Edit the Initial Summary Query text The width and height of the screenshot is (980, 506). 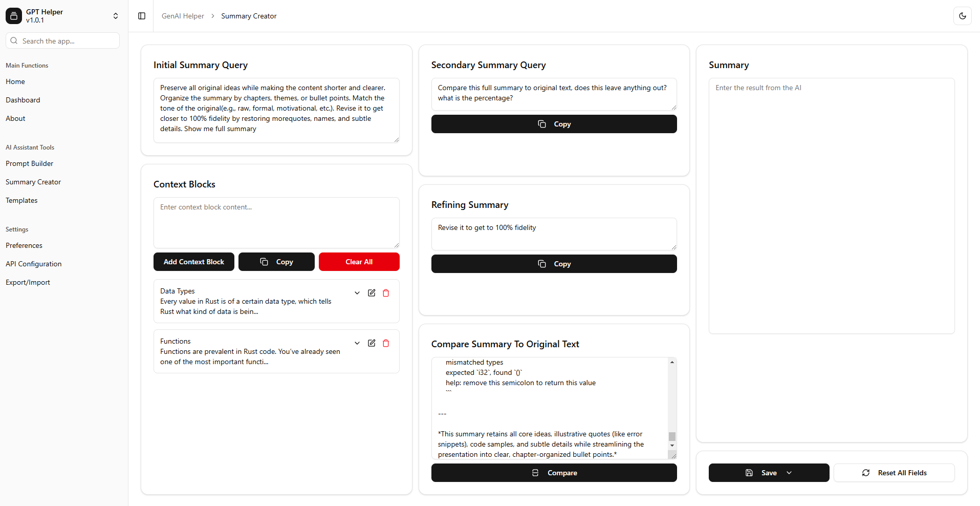tap(276, 110)
